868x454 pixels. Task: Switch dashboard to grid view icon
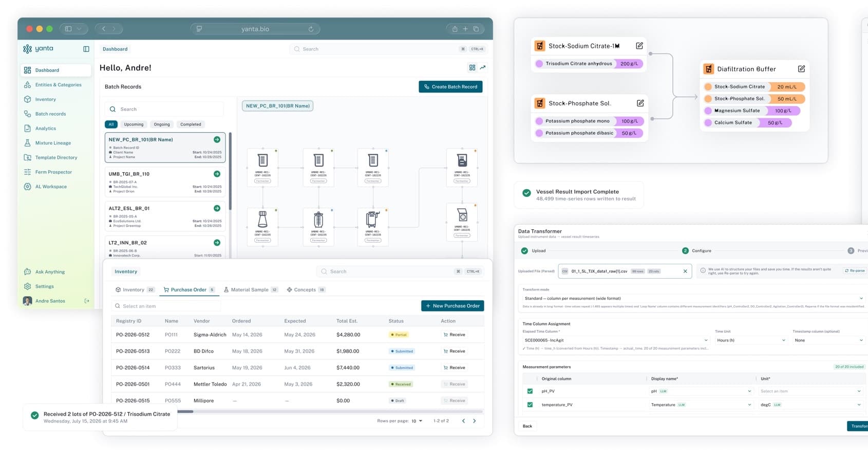(x=472, y=67)
